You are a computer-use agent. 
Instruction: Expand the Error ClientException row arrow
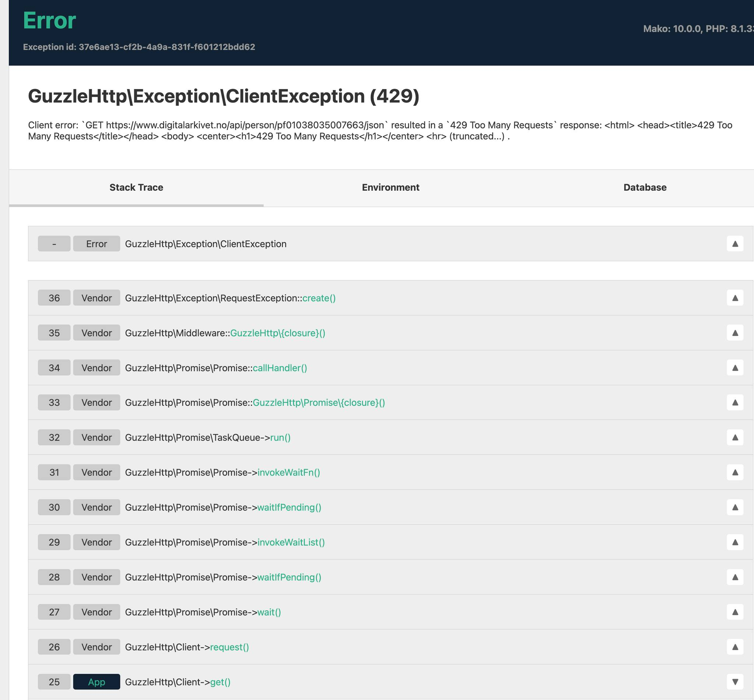735,244
